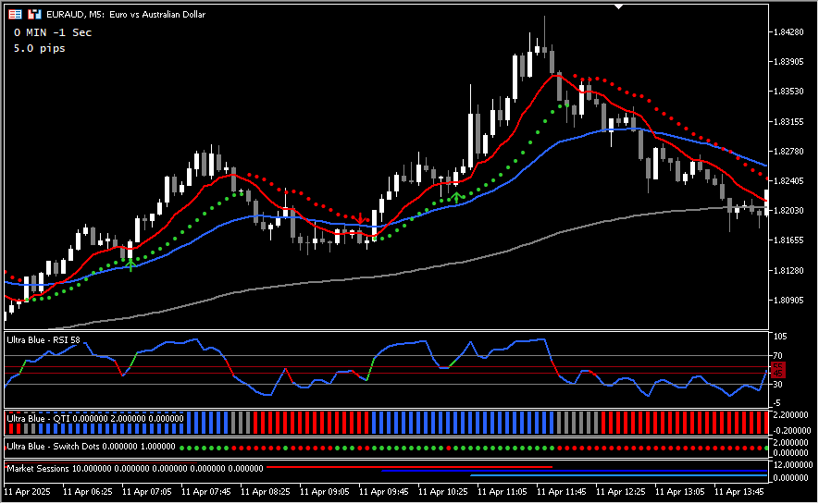This screenshot has height=504, width=819.
Task: Click the red sell arrow near 09:45
Action: (361, 218)
